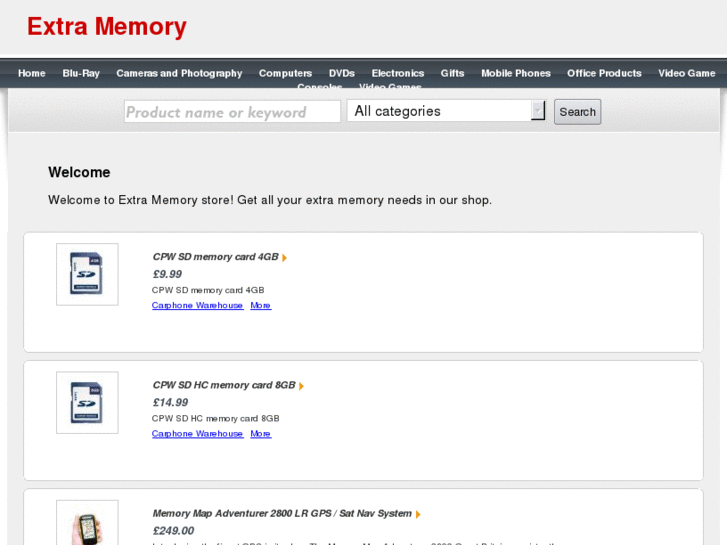Browse Mobile Phones category
The width and height of the screenshot is (727, 545).
coord(516,73)
